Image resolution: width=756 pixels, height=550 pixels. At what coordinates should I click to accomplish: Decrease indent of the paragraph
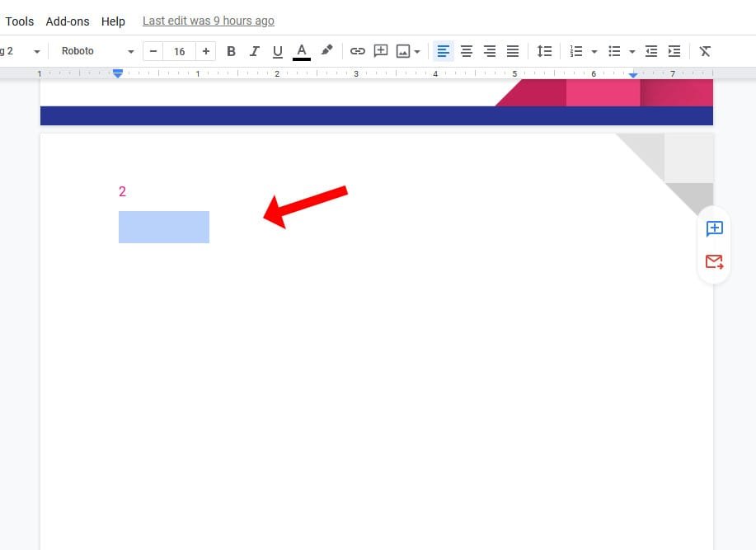pos(651,51)
